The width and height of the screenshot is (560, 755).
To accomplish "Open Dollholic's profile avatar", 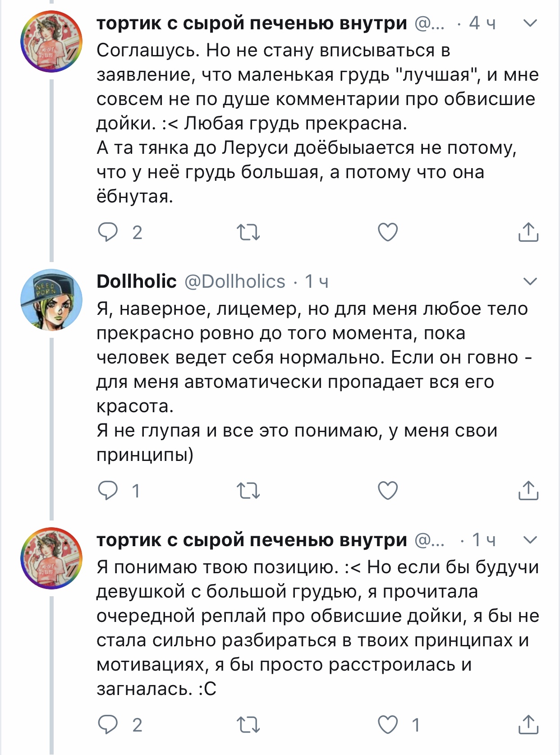I will point(51,300).
